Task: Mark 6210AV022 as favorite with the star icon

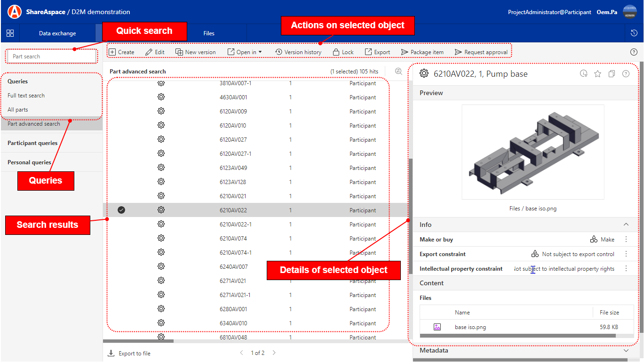Action: tap(597, 74)
